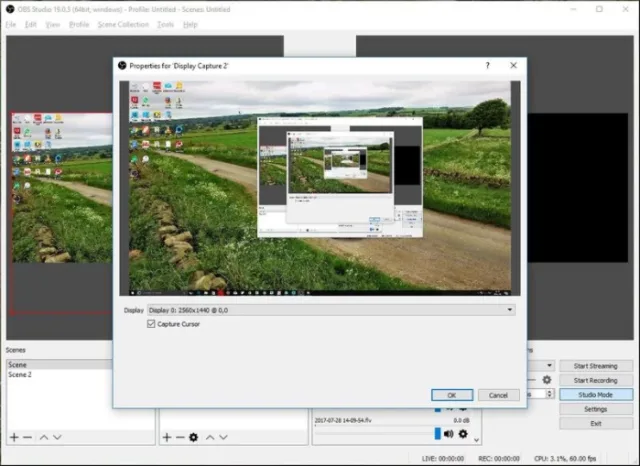Remove the selected scene with the minus icon
This screenshot has height=466, width=640.
coord(27,437)
